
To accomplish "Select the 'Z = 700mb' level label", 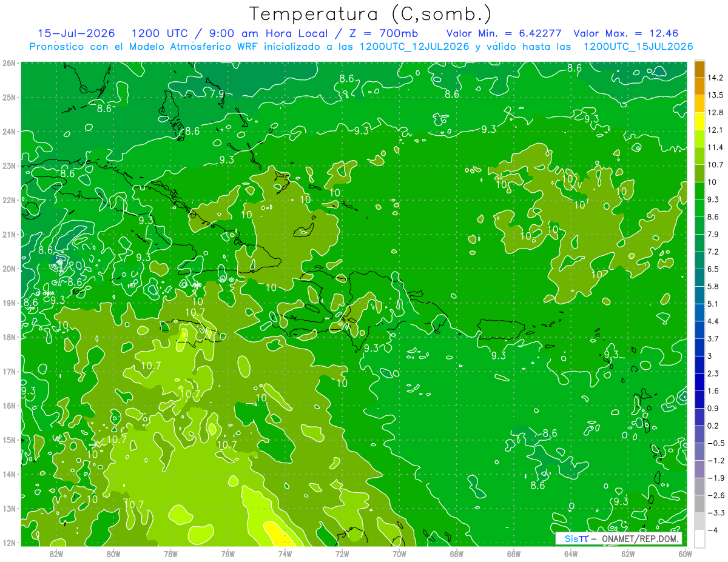I will (382, 33).
